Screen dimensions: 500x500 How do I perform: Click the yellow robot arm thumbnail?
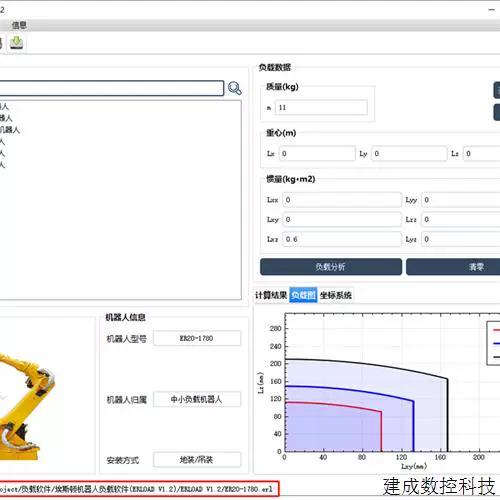[27, 407]
